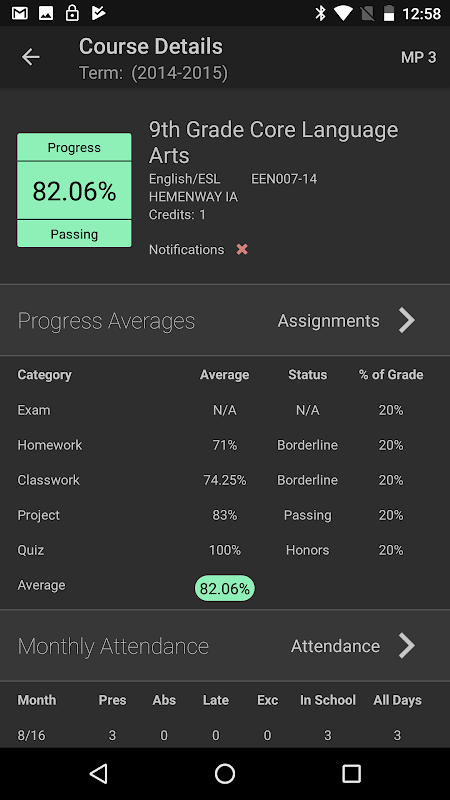
Task: Tap the Wi-Fi status icon
Action: tap(343, 13)
